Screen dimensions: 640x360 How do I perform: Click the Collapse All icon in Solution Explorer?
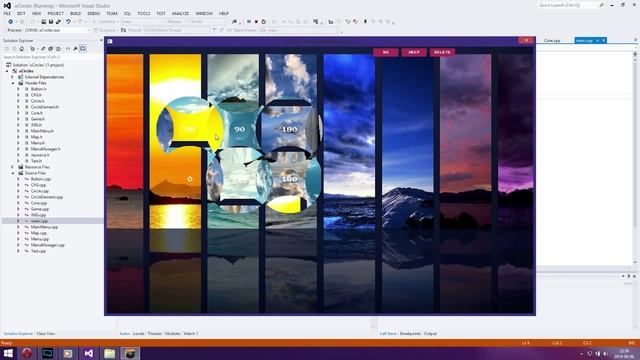pyautogui.click(x=51, y=49)
